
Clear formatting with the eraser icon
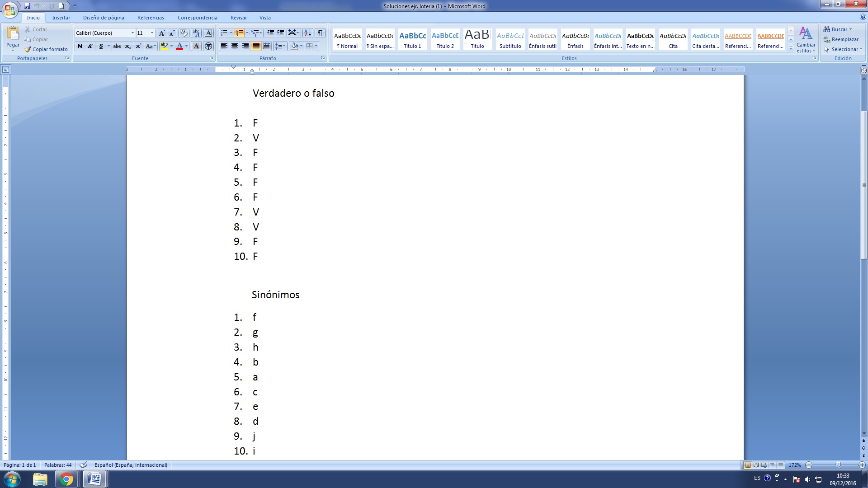point(184,33)
